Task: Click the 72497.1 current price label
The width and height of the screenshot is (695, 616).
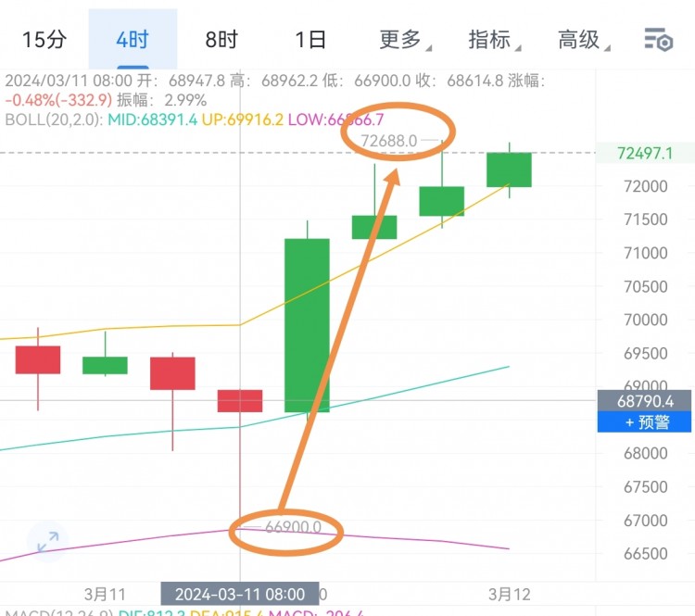Action: (645, 154)
